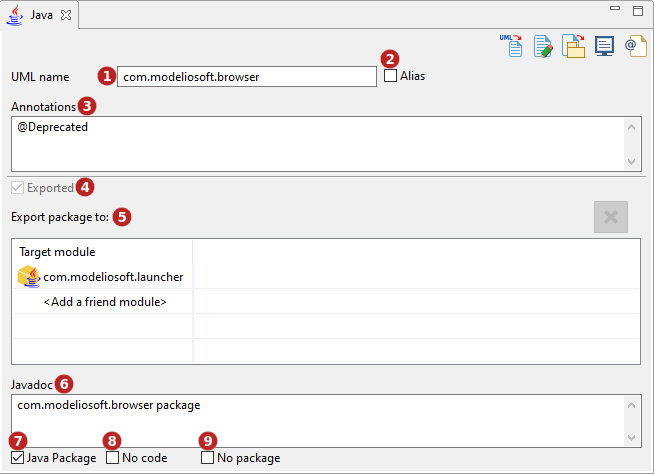Maximize the Java view panel

pyautogui.click(x=638, y=11)
